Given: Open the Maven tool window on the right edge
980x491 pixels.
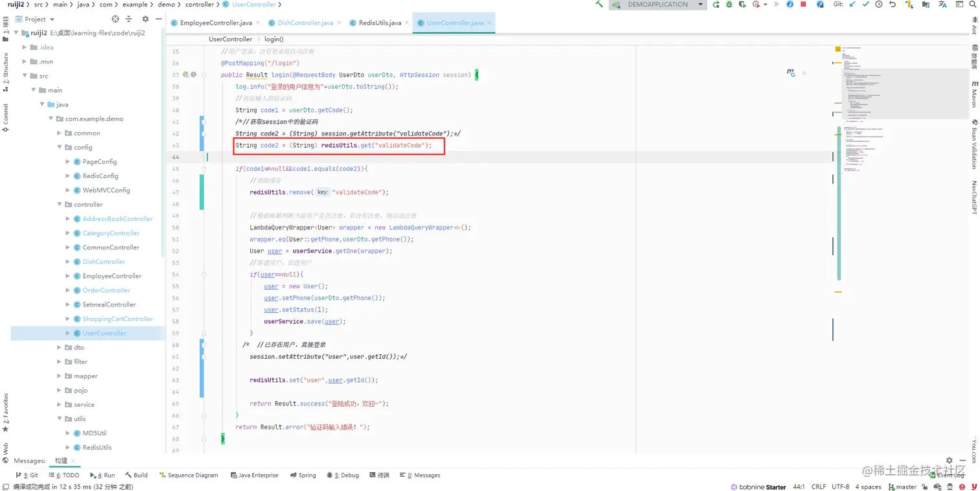Looking at the screenshot, I should [x=974, y=94].
